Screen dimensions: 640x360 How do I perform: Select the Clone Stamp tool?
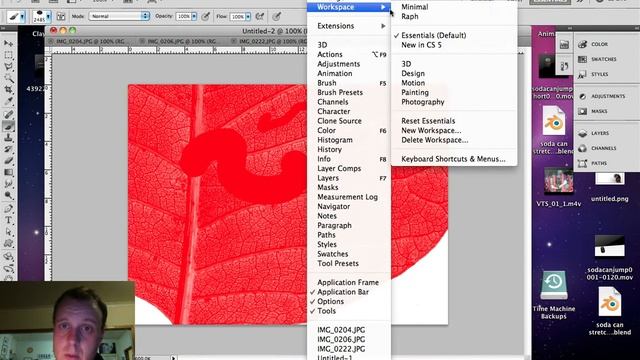pos(8,138)
